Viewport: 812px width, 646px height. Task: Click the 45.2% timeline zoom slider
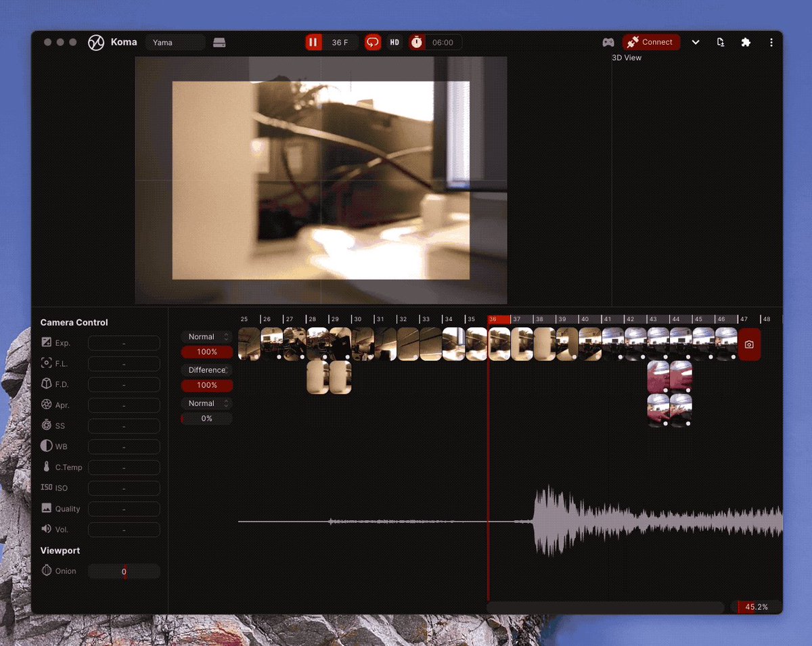click(756, 607)
